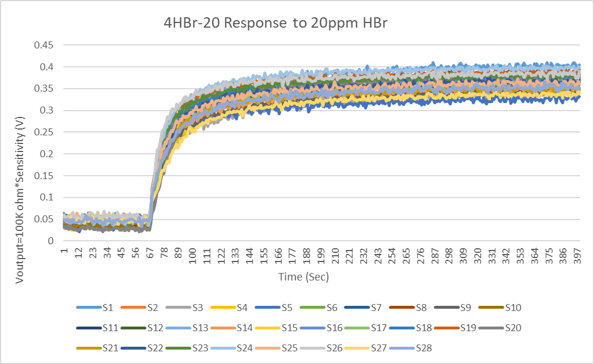Click the 67 tick label on time axis
Image resolution: width=594 pixels, height=364 pixels.
[x=149, y=255]
